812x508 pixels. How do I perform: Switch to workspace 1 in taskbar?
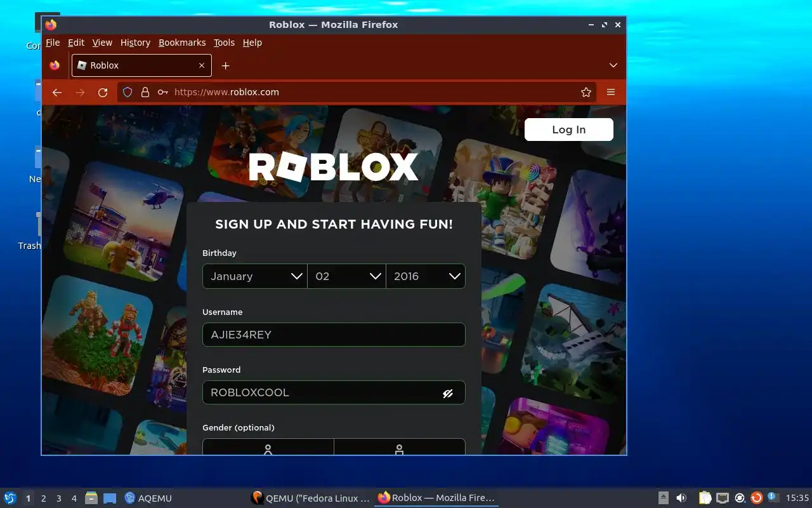pyautogui.click(x=28, y=498)
